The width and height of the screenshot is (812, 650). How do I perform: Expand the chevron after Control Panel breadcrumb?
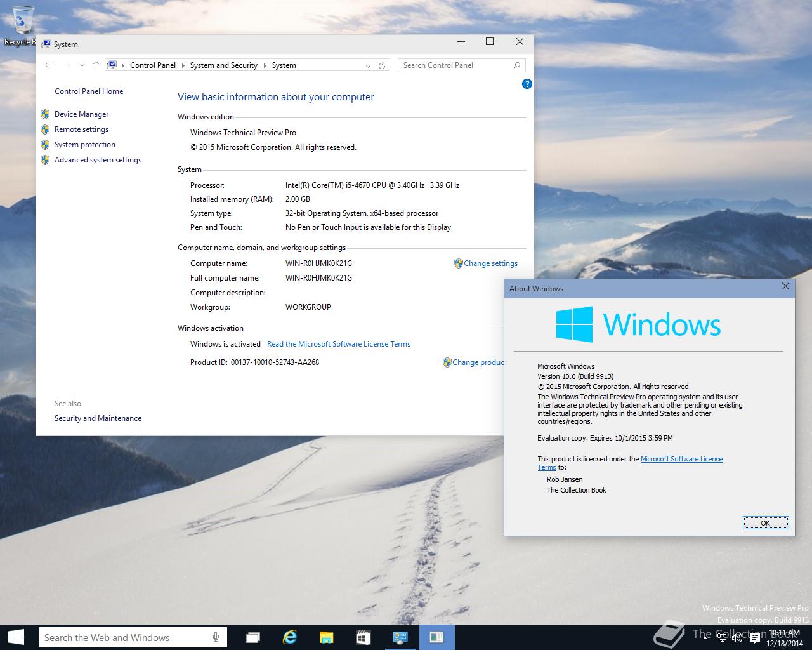183,65
